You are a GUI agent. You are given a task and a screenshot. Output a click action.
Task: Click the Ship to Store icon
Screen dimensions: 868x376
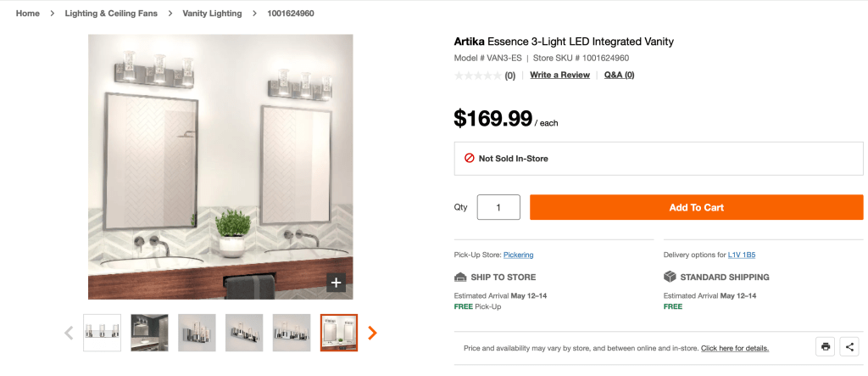click(x=461, y=277)
